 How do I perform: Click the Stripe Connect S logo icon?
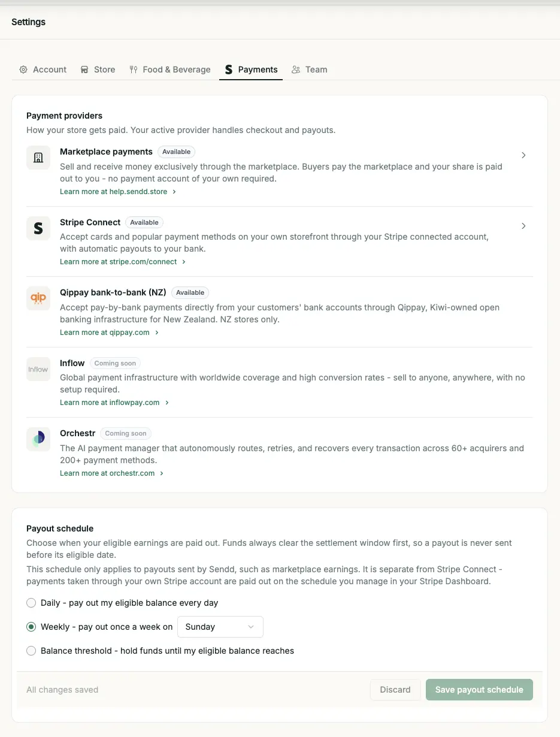click(38, 228)
